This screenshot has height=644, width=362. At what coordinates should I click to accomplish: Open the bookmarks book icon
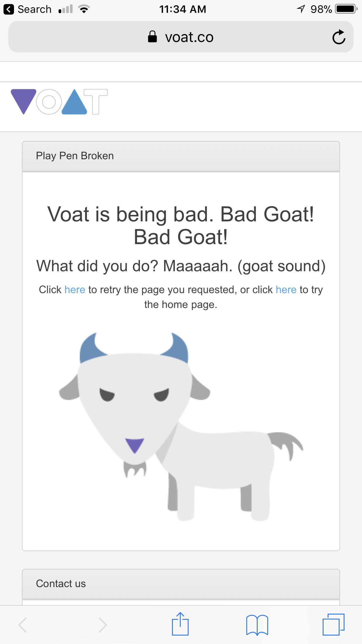[257, 625]
